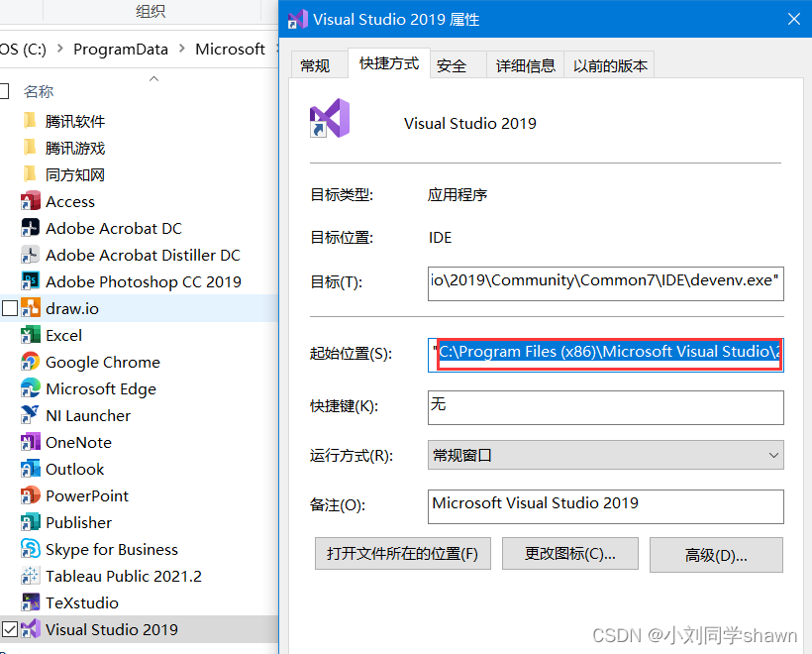Select the Adobe Photoshop CC 2019 icon
812x654 pixels.
pyautogui.click(x=31, y=281)
